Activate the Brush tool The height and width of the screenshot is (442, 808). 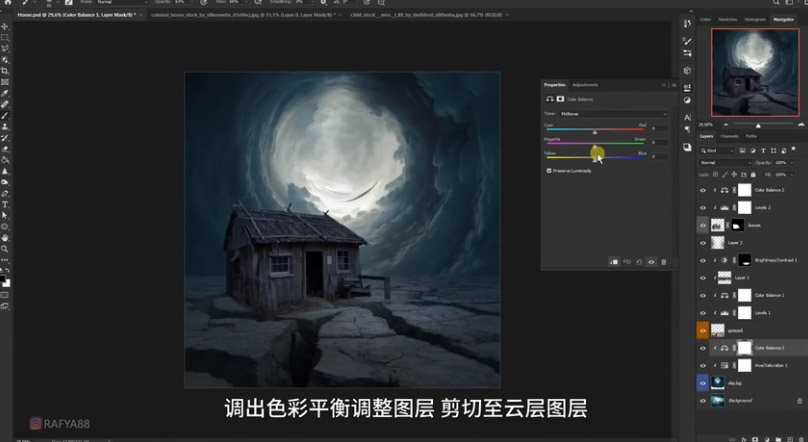pos(5,115)
